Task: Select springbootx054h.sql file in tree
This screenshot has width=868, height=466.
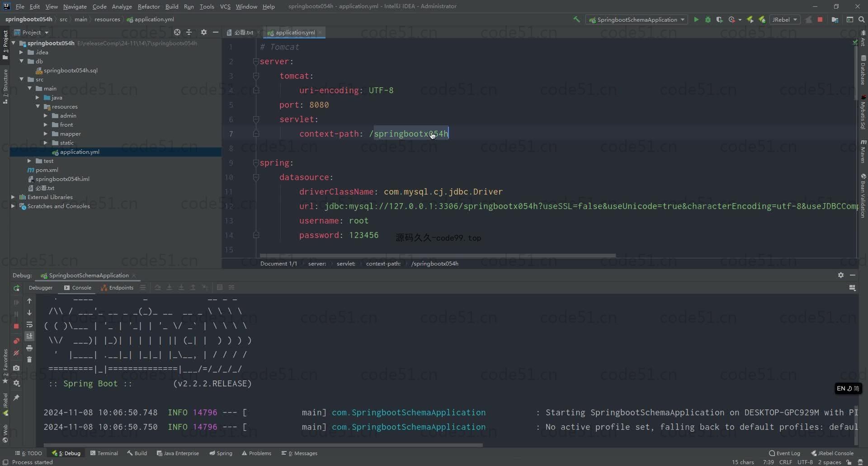Action: [x=66, y=70]
